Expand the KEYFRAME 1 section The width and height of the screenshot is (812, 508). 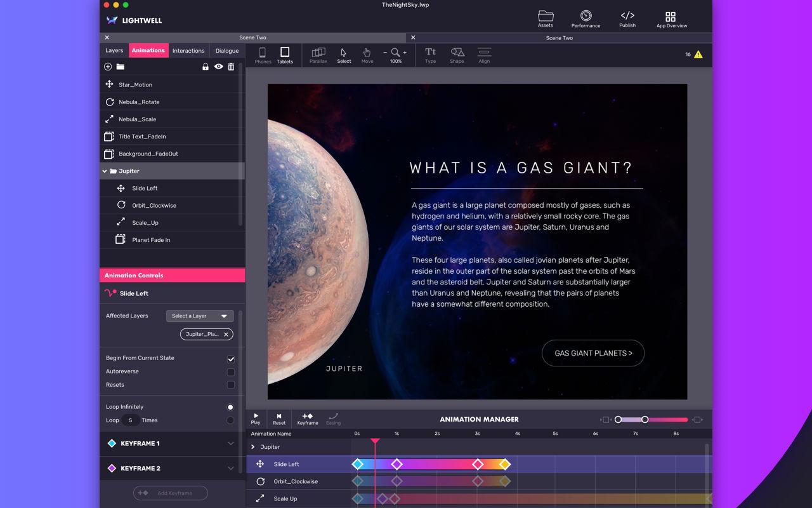[230, 443]
